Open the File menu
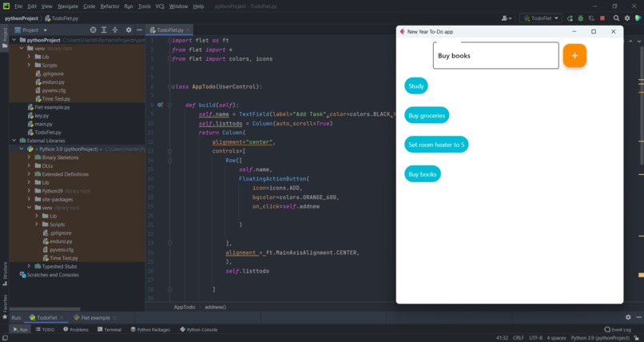This screenshot has height=342, width=644. pyautogui.click(x=18, y=6)
